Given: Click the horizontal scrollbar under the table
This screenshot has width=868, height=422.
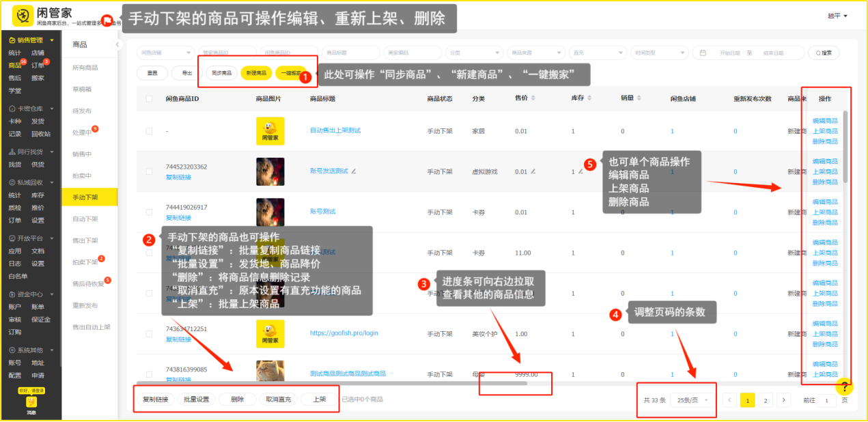Looking at the screenshot, I should (331, 383).
